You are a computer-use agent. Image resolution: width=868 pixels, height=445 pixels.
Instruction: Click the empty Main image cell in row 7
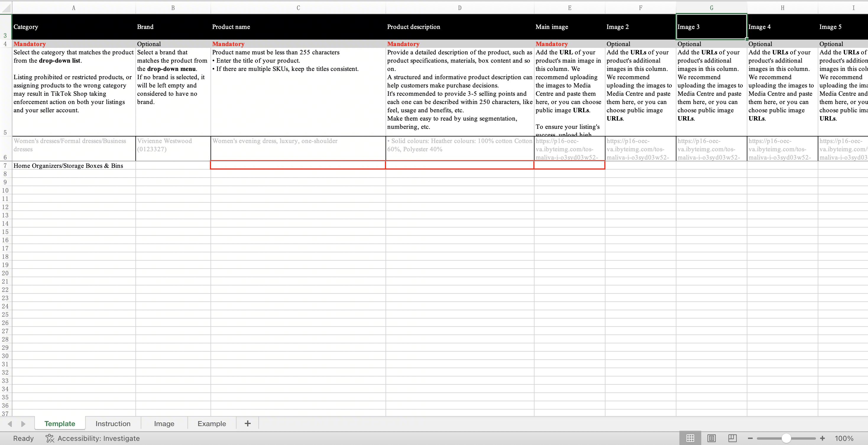(569, 165)
